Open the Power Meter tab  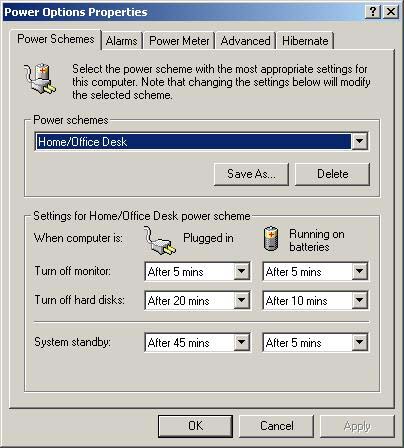[179, 41]
